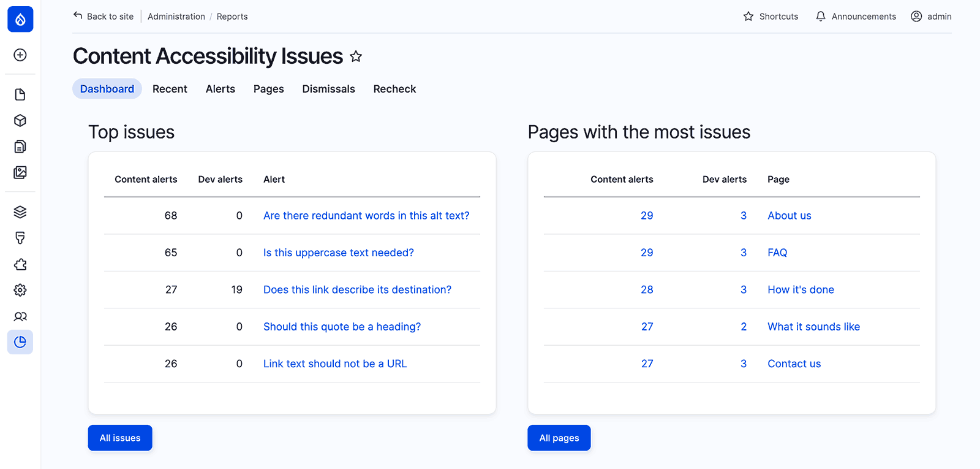Open the Announcements label
The height and width of the screenshot is (469, 980).
[x=864, y=17]
